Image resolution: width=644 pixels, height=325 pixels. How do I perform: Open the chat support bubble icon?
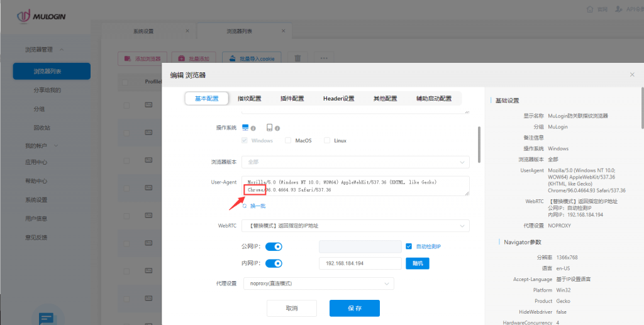click(x=46, y=319)
